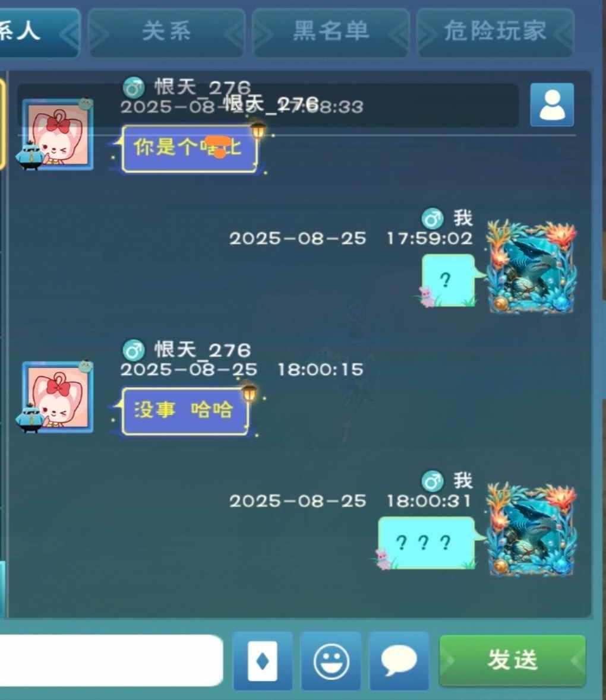Open the quick phrases speech bubble

pyautogui.click(x=399, y=661)
